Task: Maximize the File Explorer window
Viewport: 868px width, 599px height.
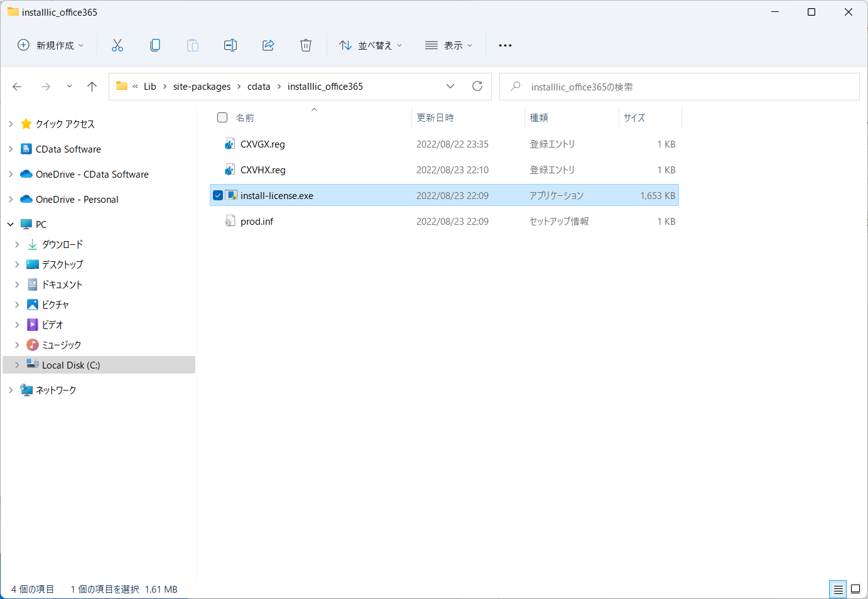Action: click(811, 12)
